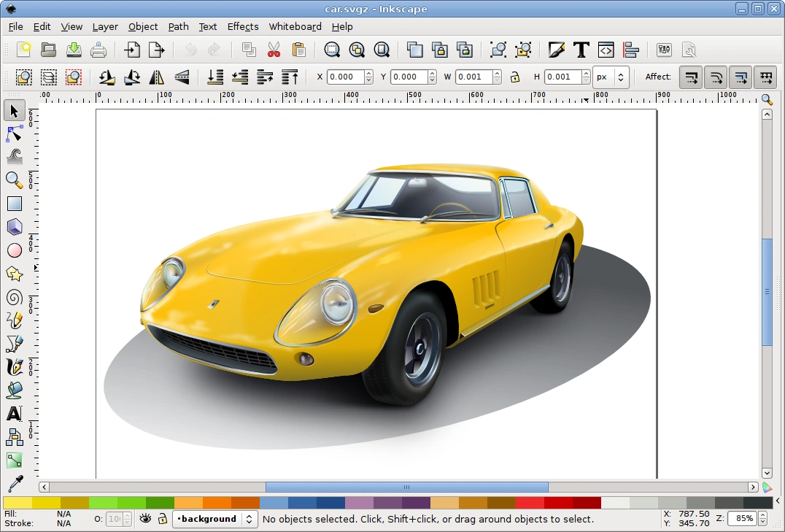
Task: Flip the selection horizontally
Action: pyautogui.click(x=156, y=77)
